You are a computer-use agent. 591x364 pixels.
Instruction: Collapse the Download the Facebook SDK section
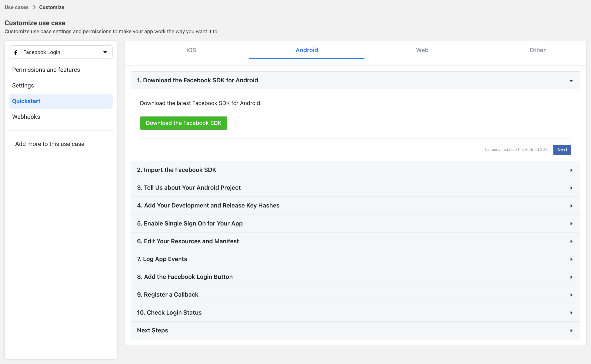[571, 81]
